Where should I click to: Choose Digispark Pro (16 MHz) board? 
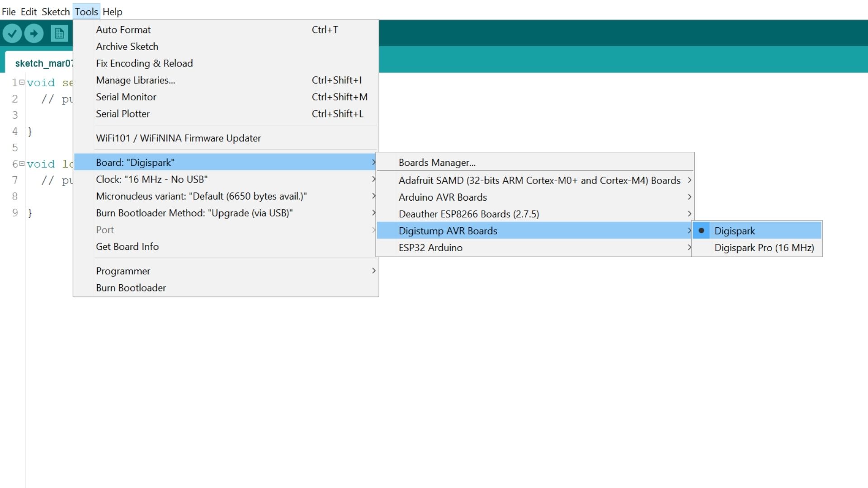(x=757, y=248)
